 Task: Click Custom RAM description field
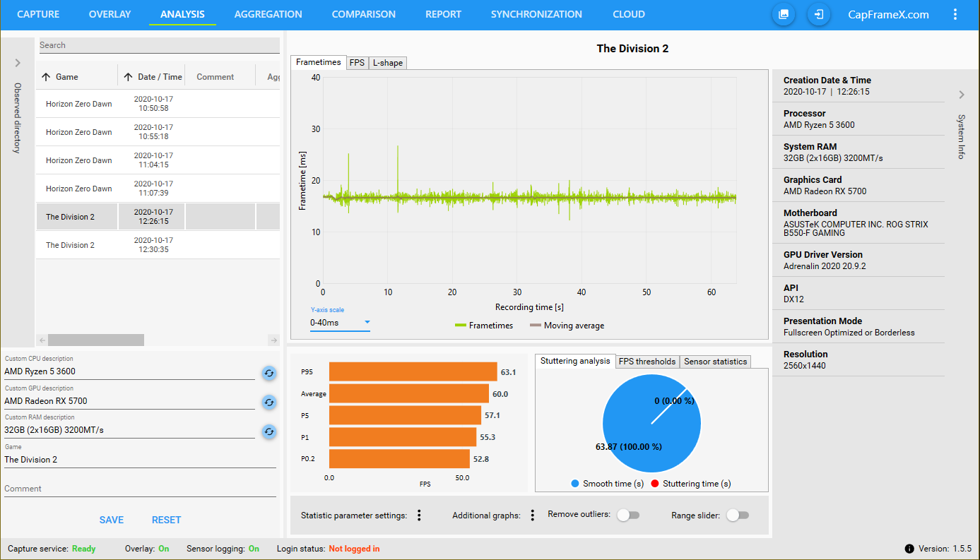coord(129,429)
